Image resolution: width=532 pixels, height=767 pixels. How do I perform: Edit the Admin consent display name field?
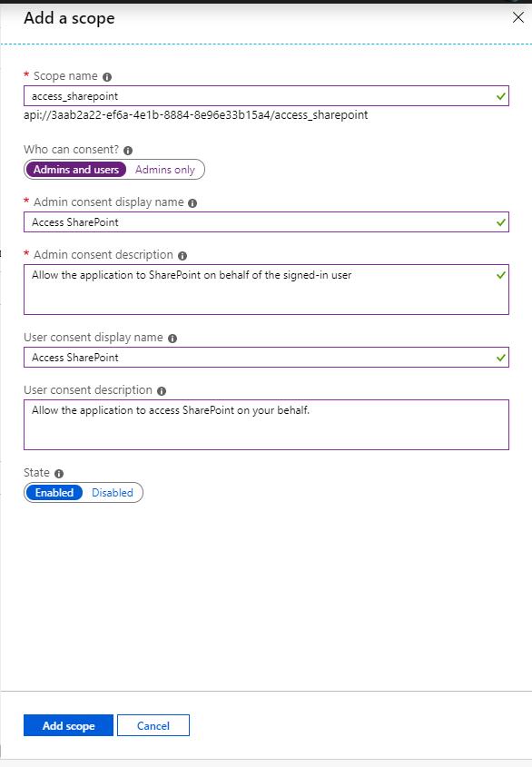point(266,222)
